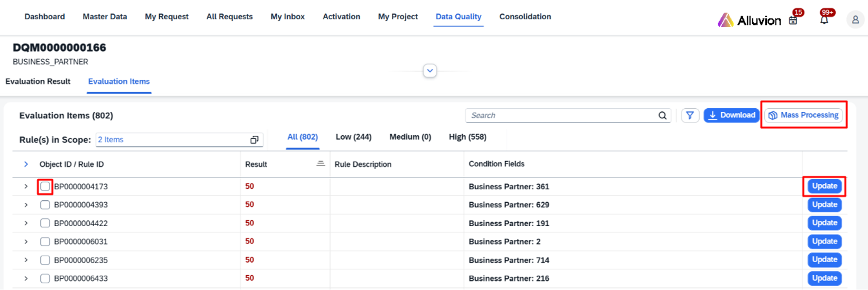Open the calendar icon with badge 15
The image size is (868, 290).
pyautogui.click(x=793, y=20)
